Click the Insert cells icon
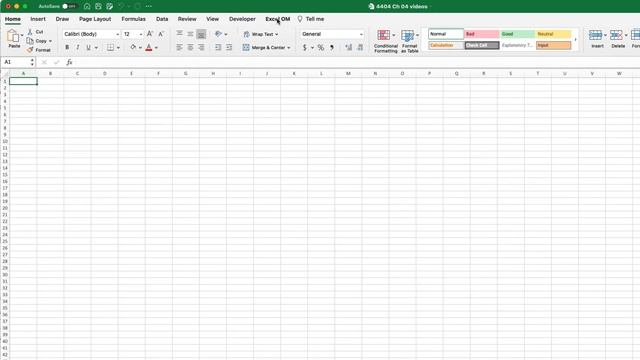This screenshot has height=360, width=640. 596,35
